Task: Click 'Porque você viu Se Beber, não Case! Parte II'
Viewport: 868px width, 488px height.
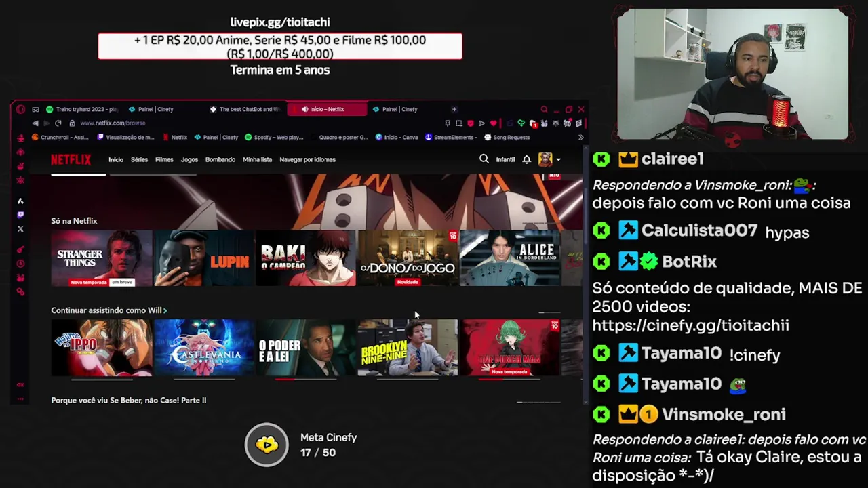Action: point(129,401)
